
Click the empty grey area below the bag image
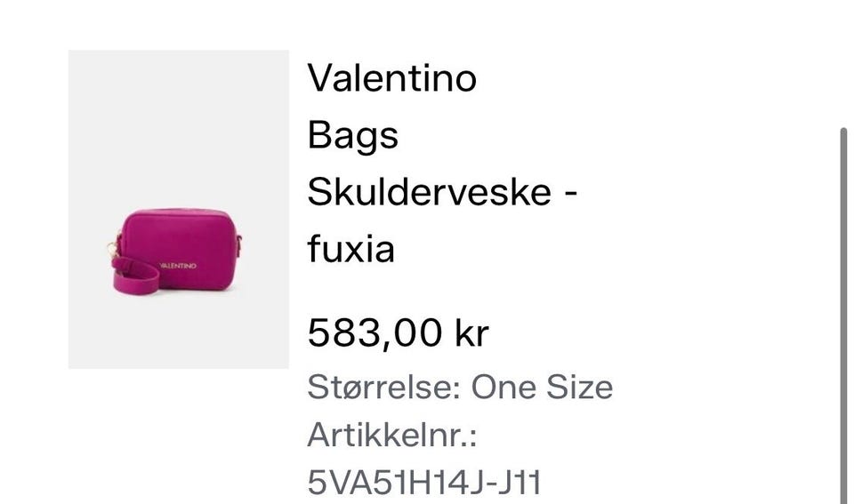(x=179, y=332)
